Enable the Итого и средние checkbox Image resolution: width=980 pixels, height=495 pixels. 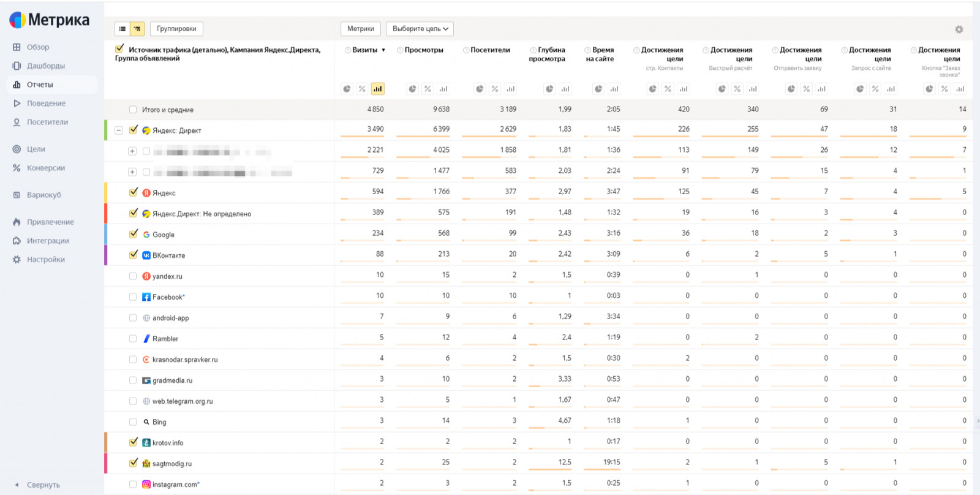pos(133,110)
